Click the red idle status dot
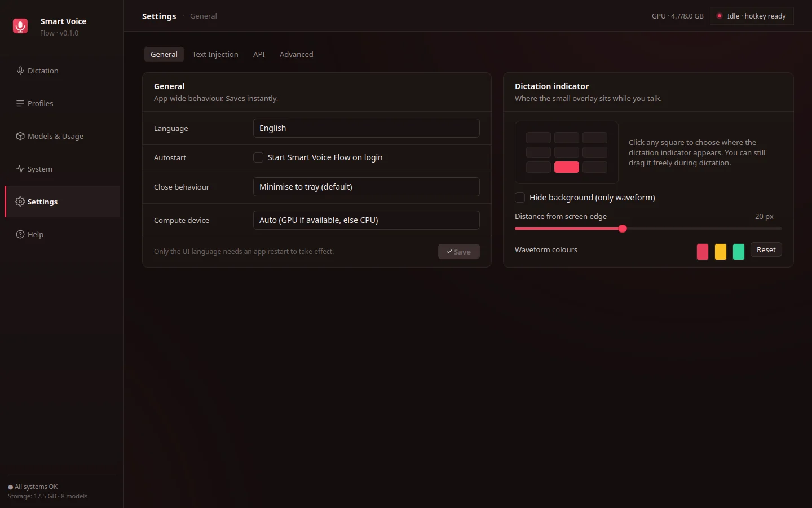The image size is (812, 508). pos(720,16)
